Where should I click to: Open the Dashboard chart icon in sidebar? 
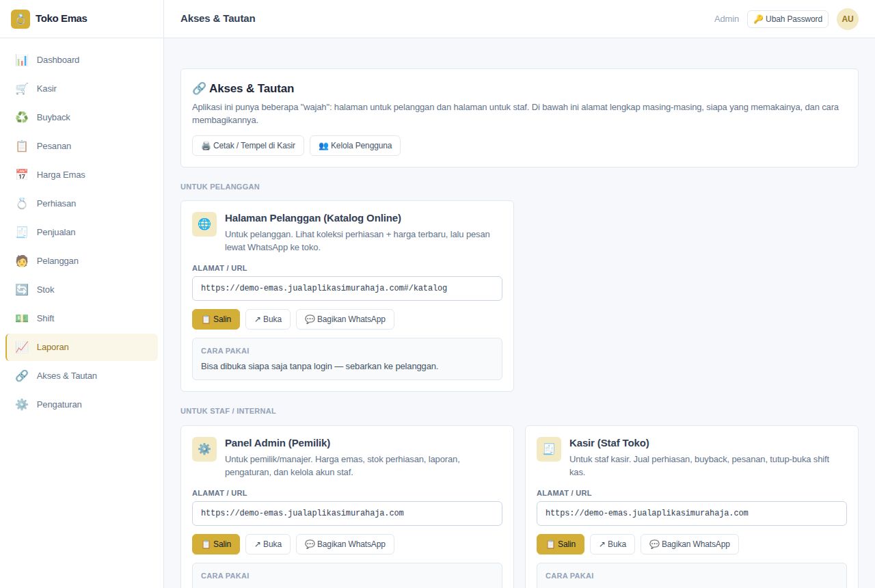(22, 60)
